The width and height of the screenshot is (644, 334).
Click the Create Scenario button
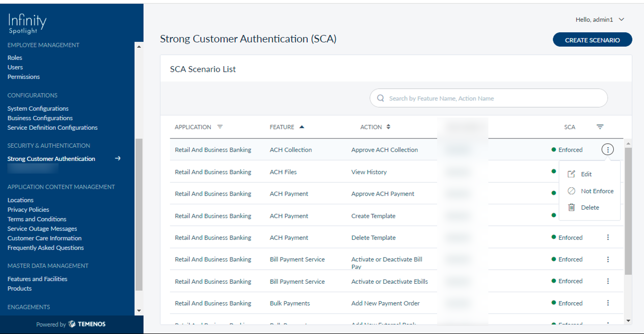(592, 40)
